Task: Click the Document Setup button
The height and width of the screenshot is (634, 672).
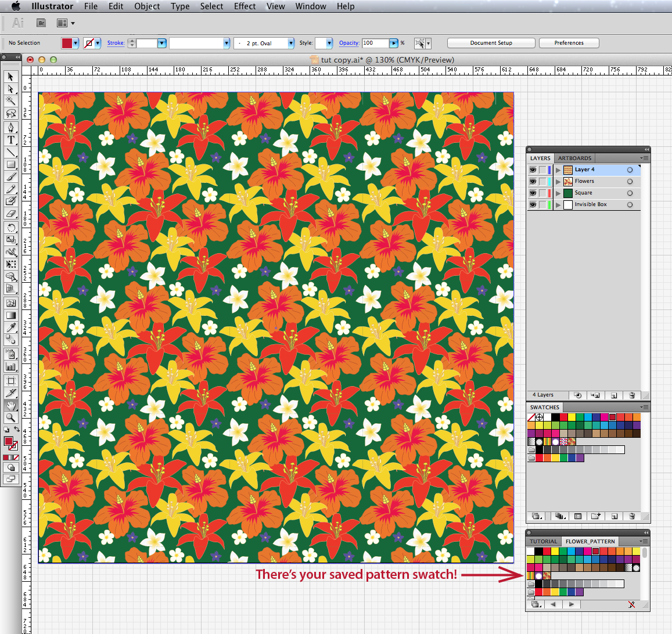Action: pyautogui.click(x=491, y=42)
